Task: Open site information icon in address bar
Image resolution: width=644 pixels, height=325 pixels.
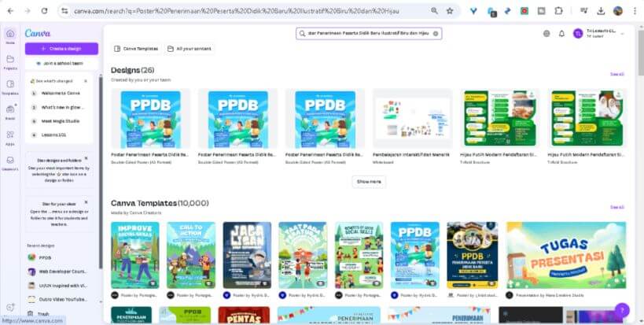Action: click(64, 11)
